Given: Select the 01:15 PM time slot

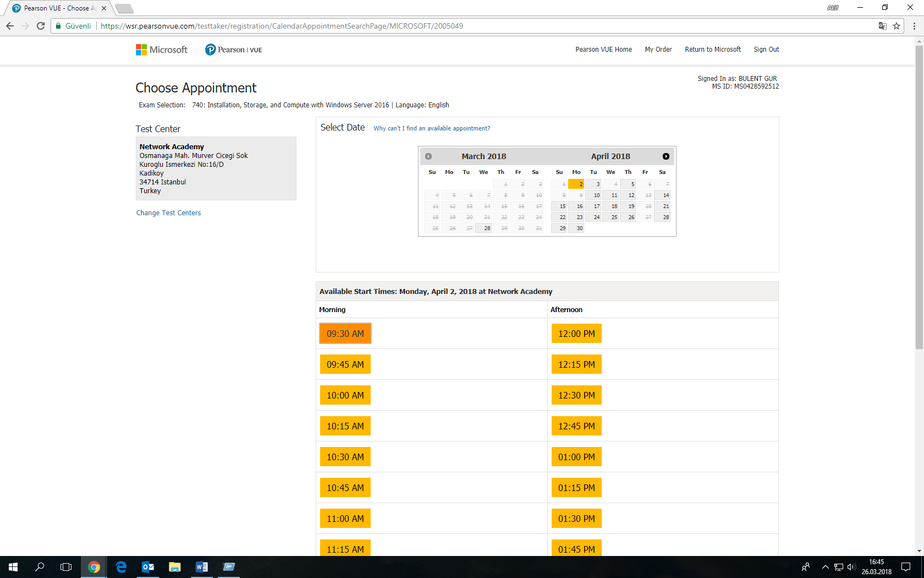Looking at the screenshot, I should [x=576, y=488].
